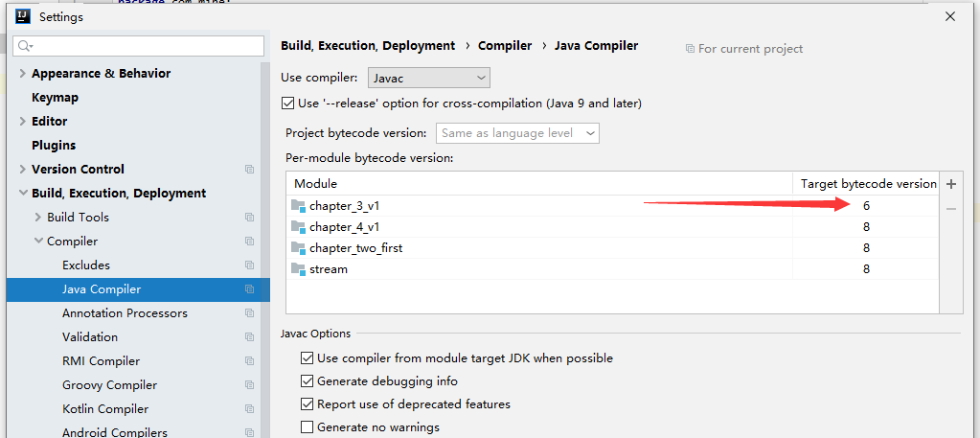Select target bytecode version of chapter_3_v1
980x438 pixels.
coord(866,205)
